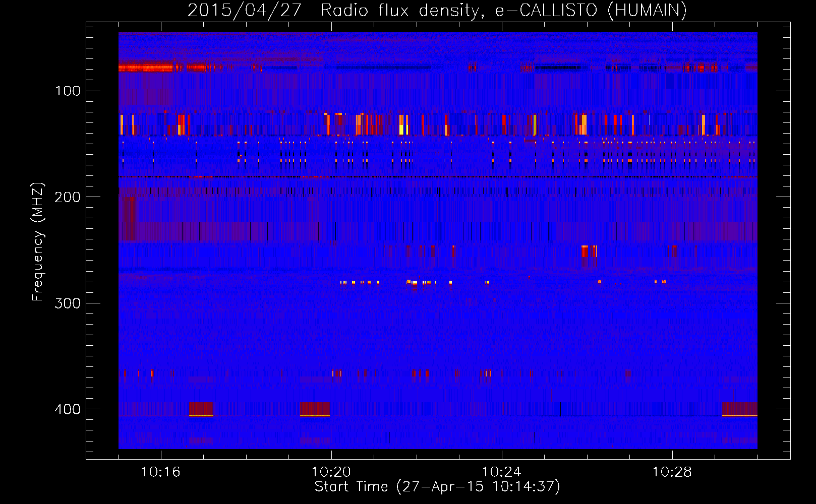Click the 10:24 time tick label

pyautogui.click(x=502, y=472)
